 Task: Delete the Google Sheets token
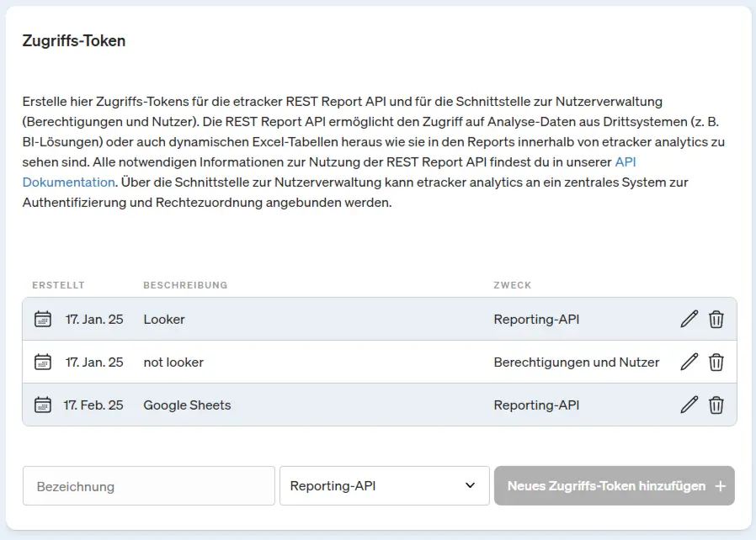(x=716, y=405)
